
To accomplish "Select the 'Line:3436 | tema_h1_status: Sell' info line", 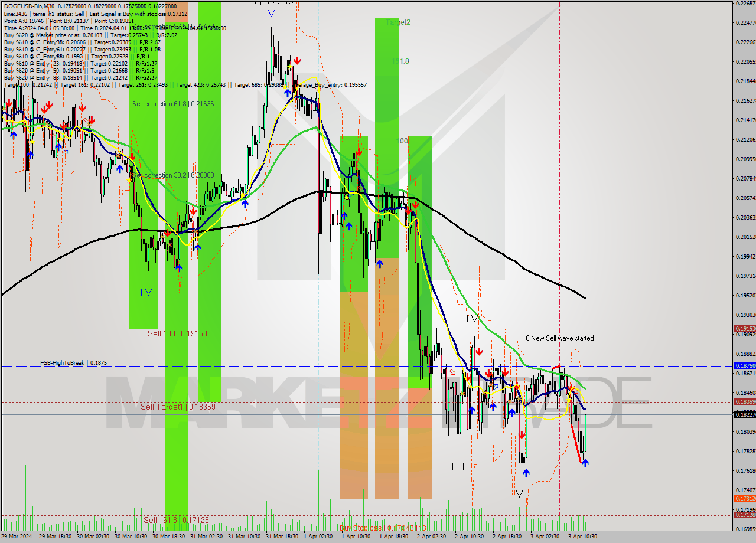I will pos(96,14).
